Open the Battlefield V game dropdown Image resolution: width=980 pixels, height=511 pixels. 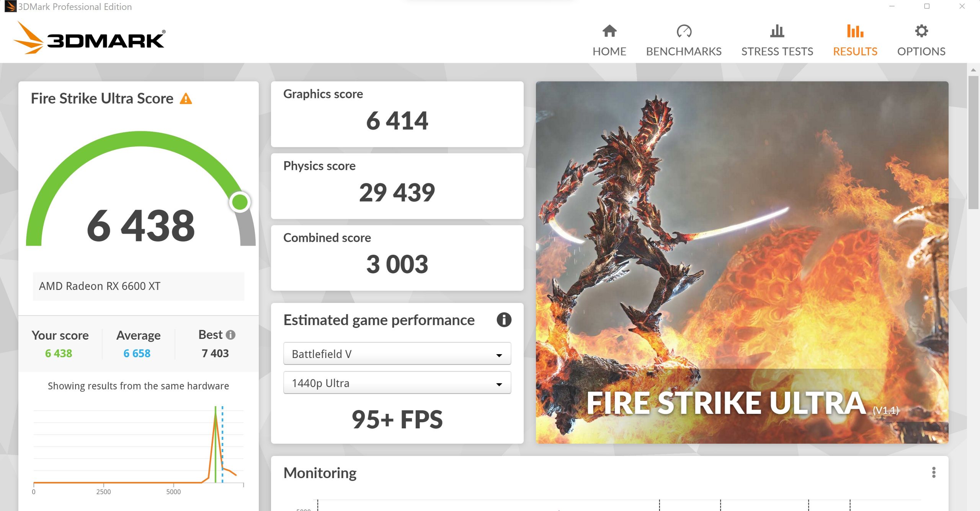(397, 354)
